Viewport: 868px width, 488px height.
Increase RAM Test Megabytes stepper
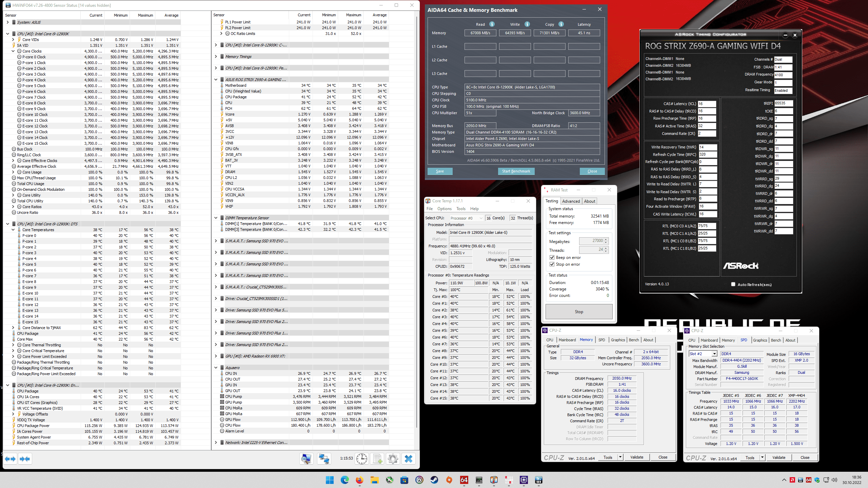tap(606, 239)
